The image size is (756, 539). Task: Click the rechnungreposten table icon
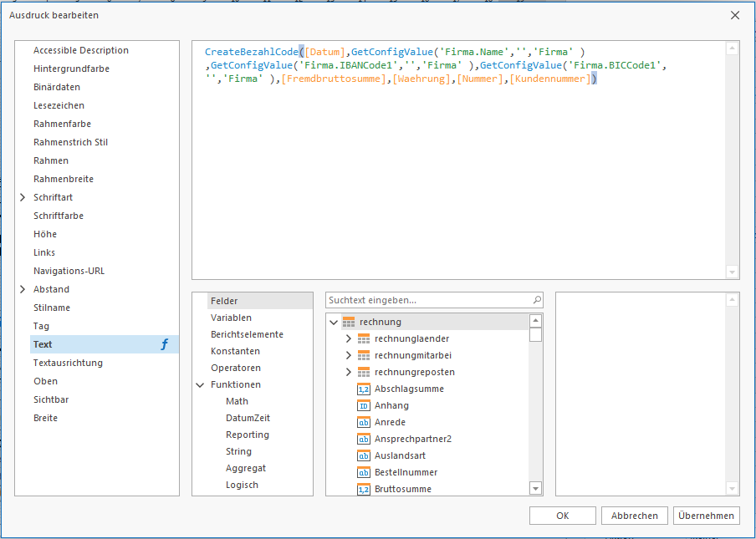point(364,372)
